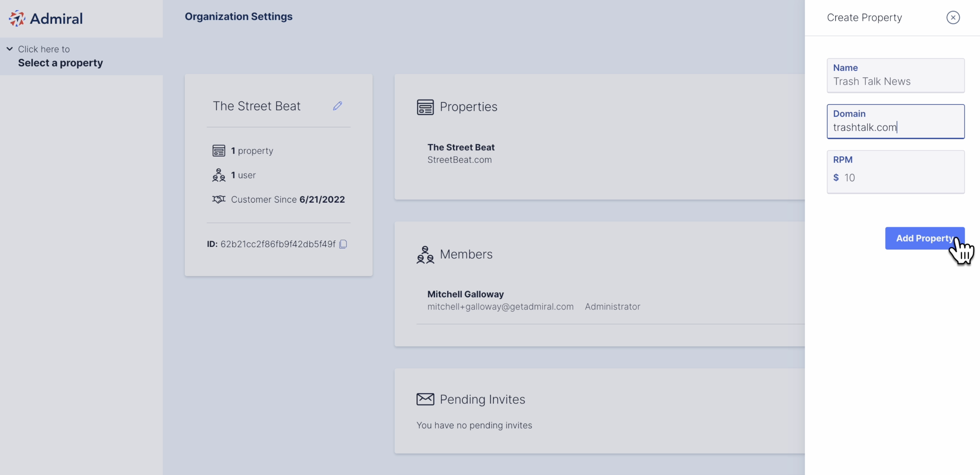Expand the Select a property chevron
Screen dimensions: 980x475
(x=10, y=49)
